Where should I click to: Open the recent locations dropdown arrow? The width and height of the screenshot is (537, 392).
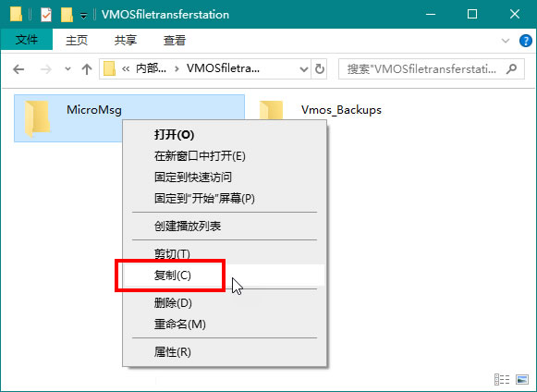point(67,69)
